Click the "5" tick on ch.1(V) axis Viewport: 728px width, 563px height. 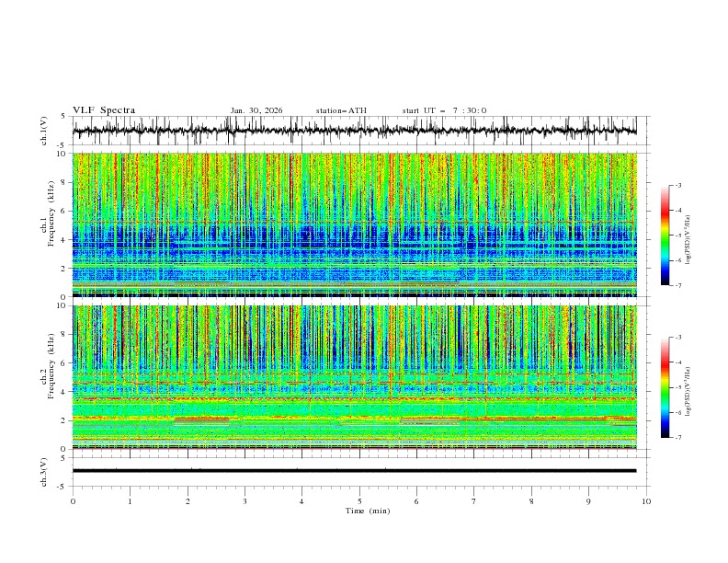tap(63, 117)
